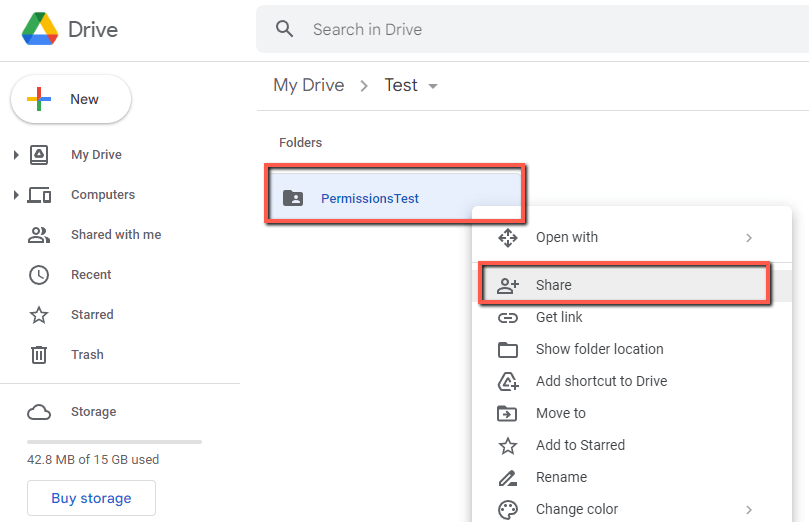Open the Trash bin icon
The height and width of the screenshot is (522, 809).
pos(39,355)
